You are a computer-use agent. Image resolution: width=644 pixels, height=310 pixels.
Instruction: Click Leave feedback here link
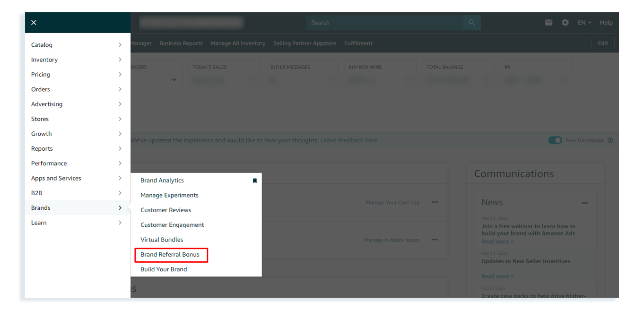[349, 140]
